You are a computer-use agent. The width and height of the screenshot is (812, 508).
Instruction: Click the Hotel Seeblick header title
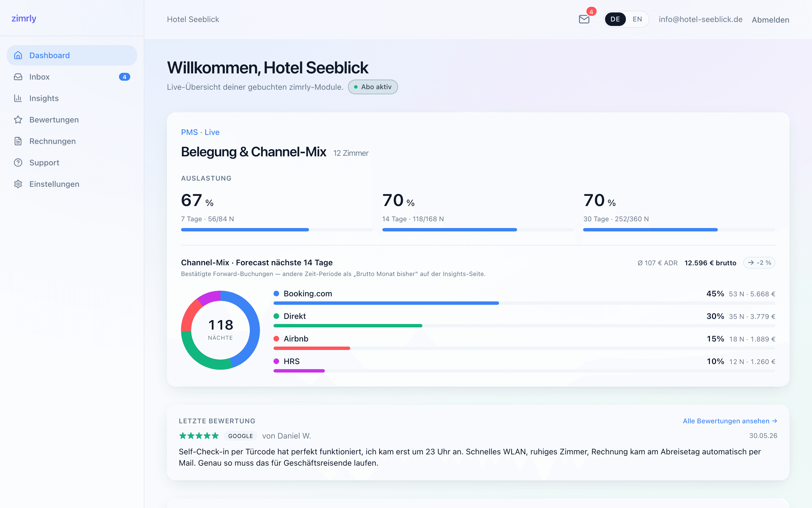193,19
